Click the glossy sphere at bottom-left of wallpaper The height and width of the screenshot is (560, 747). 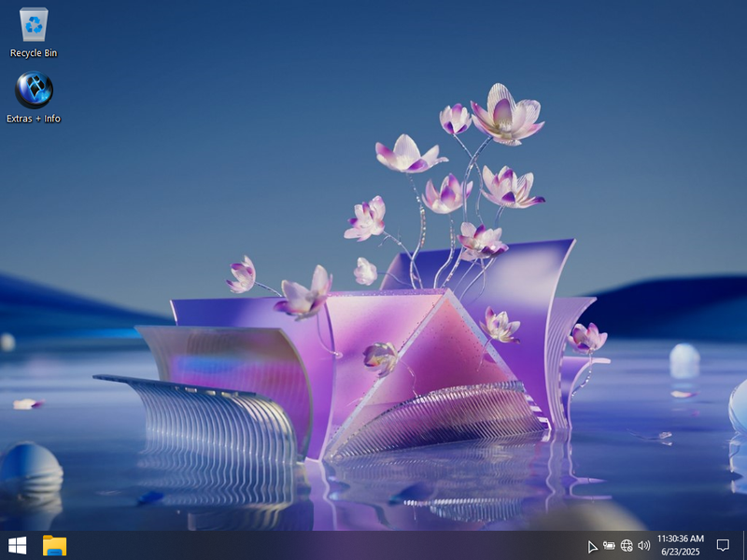click(30, 465)
